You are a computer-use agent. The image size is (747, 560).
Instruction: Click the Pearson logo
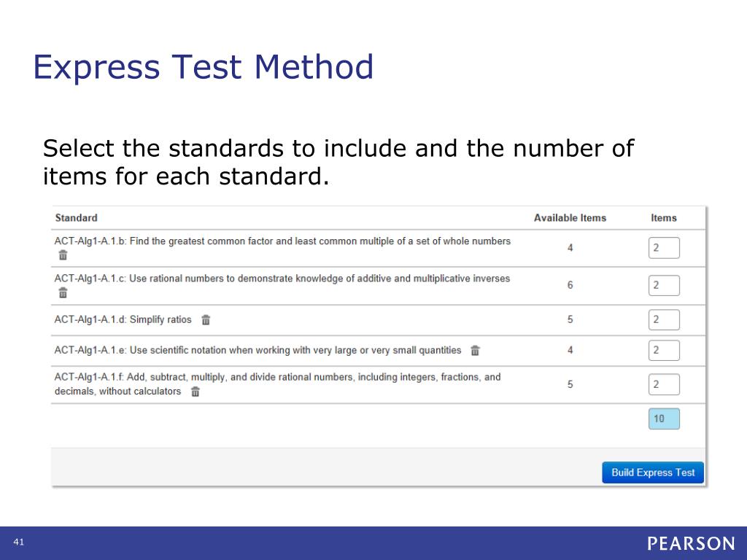click(691, 543)
